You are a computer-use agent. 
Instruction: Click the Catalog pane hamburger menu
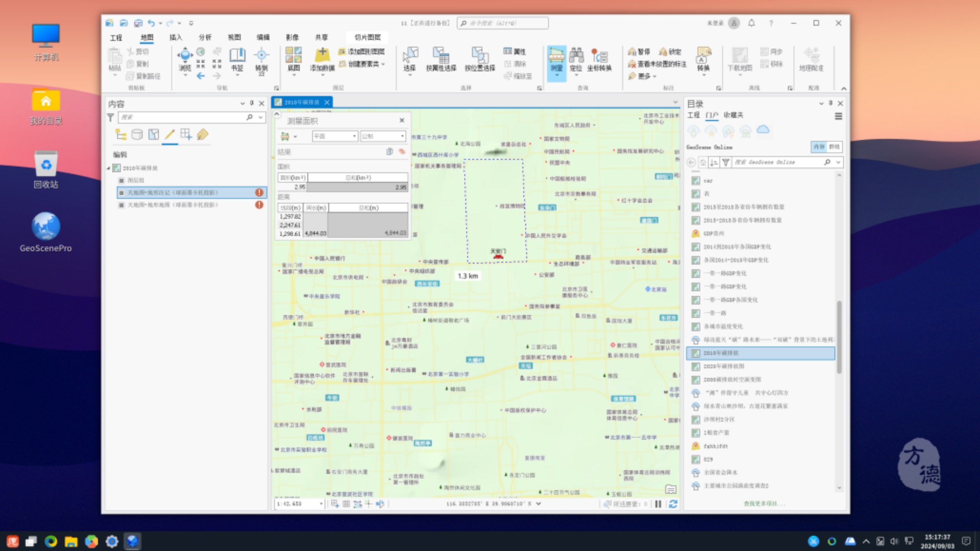(x=838, y=116)
